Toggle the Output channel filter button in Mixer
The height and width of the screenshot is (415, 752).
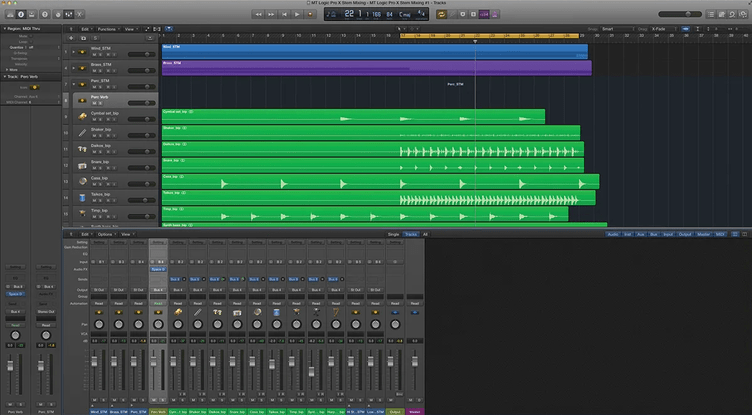tap(684, 234)
